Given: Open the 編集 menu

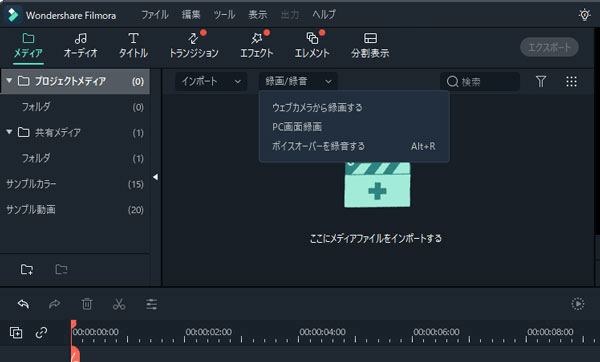Looking at the screenshot, I should [x=191, y=15].
